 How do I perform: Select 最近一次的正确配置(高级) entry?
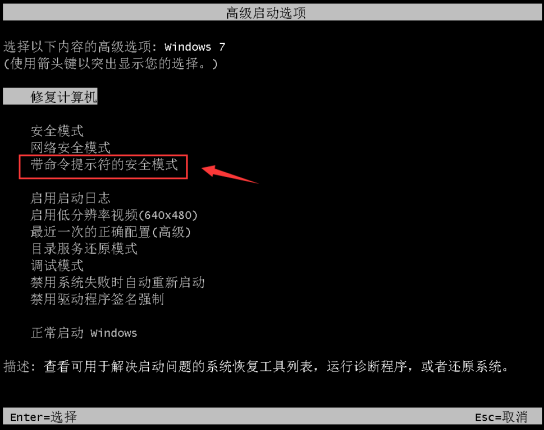(x=111, y=232)
